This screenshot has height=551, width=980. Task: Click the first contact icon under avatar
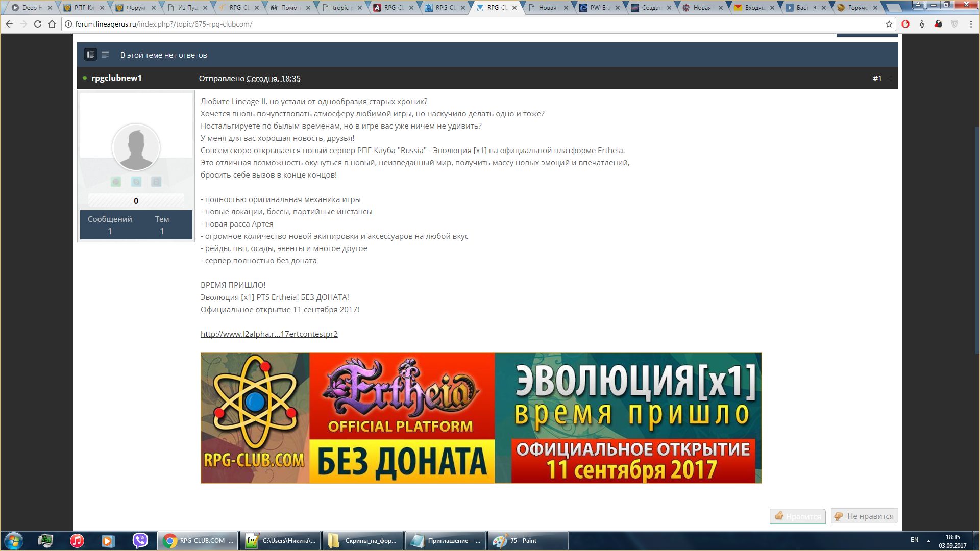[116, 182]
